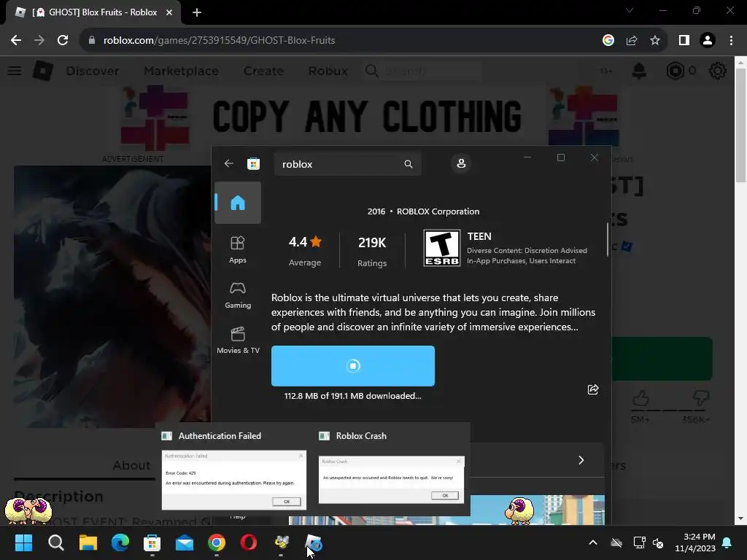The width and height of the screenshot is (747, 560).
Task: Like the game with thumbs up
Action: (x=640, y=398)
